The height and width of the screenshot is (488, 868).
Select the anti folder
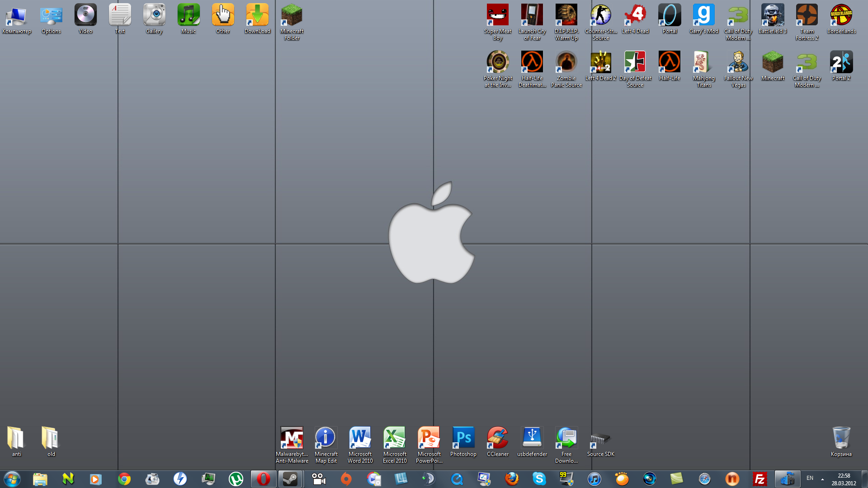pos(17,442)
